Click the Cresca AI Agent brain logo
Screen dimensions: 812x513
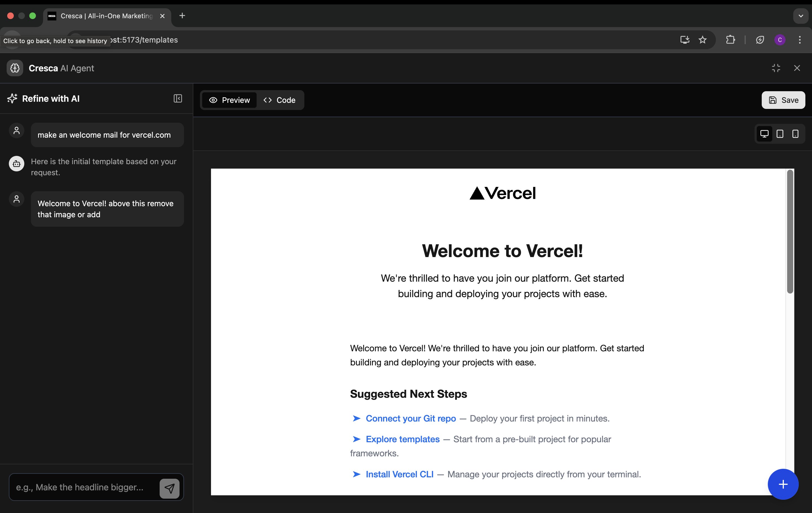pos(15,68)
